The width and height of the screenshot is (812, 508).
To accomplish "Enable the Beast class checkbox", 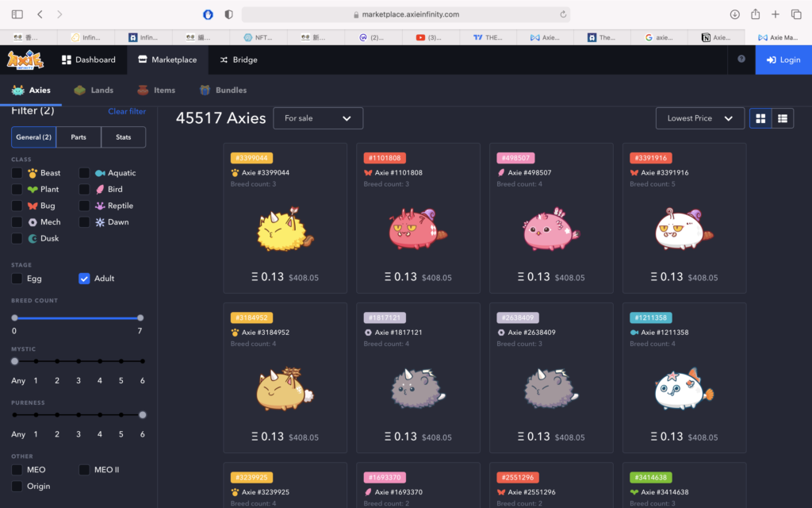I will [x=17, y=173].
